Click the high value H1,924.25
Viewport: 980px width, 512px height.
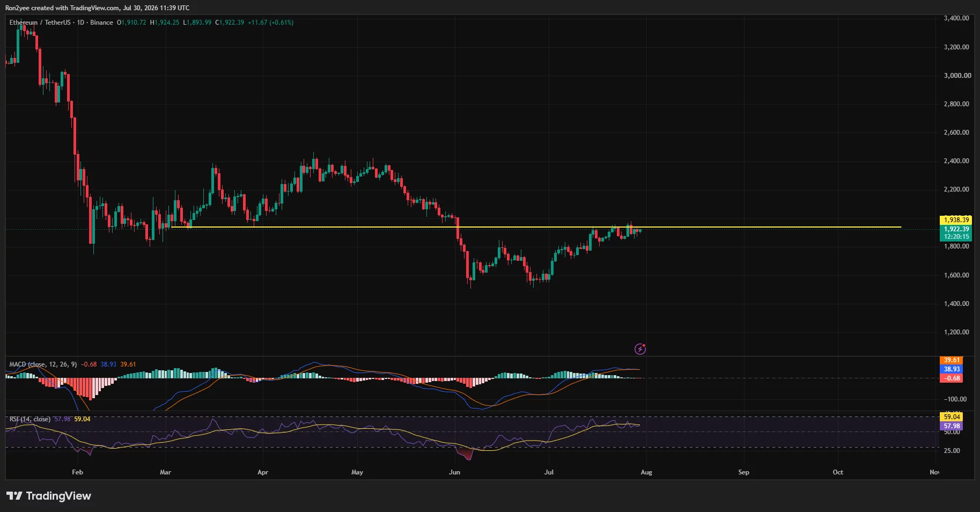coord(165,23)
